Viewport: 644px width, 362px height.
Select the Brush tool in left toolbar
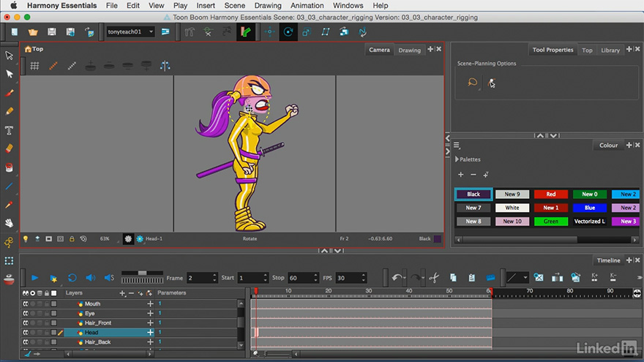coord(9,93)
